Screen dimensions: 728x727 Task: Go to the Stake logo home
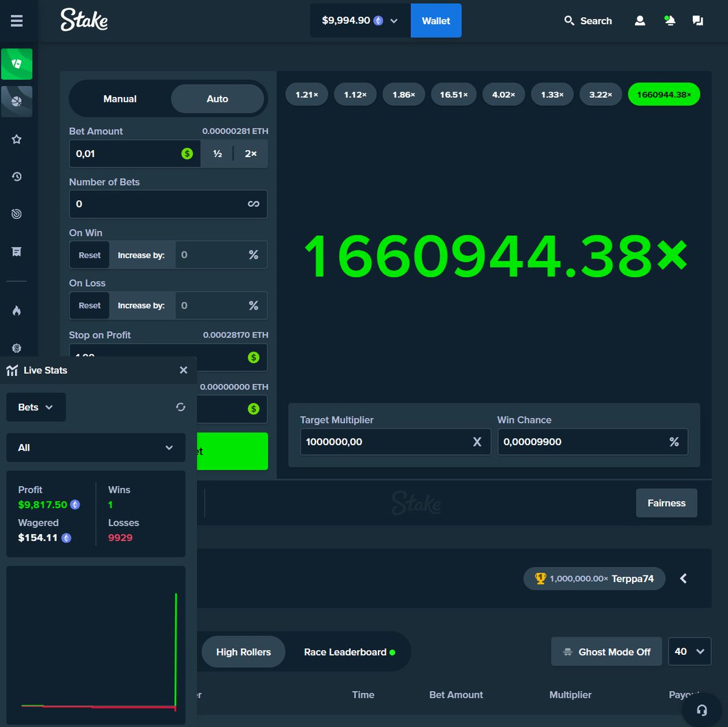coord(84,20)
